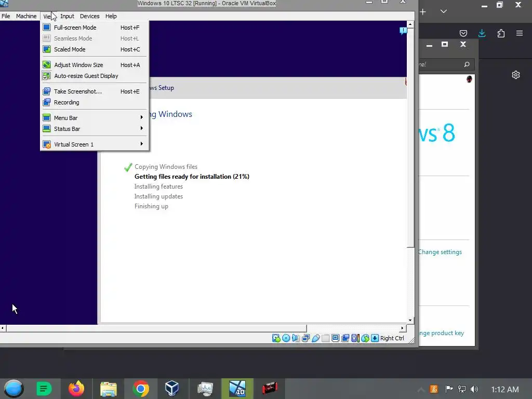This screenshot has width=532, height=399.
Task: Click the Seamless Mode entry
Action: [95, 38]
